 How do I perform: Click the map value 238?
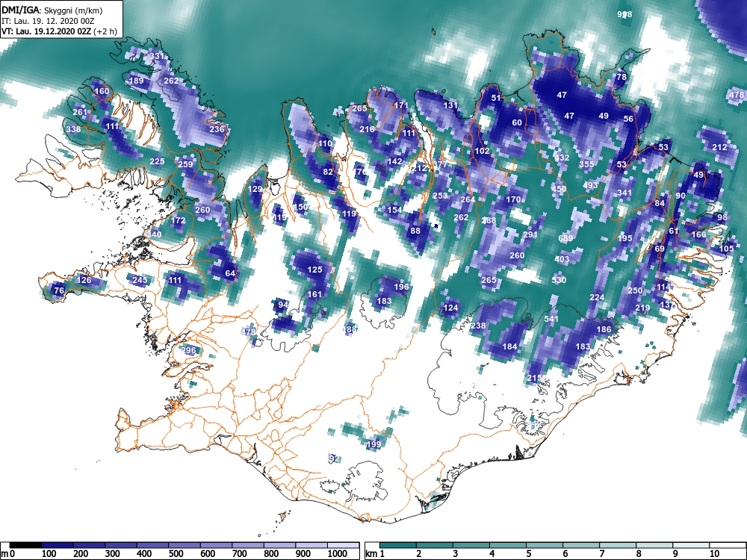pos(478,326)
